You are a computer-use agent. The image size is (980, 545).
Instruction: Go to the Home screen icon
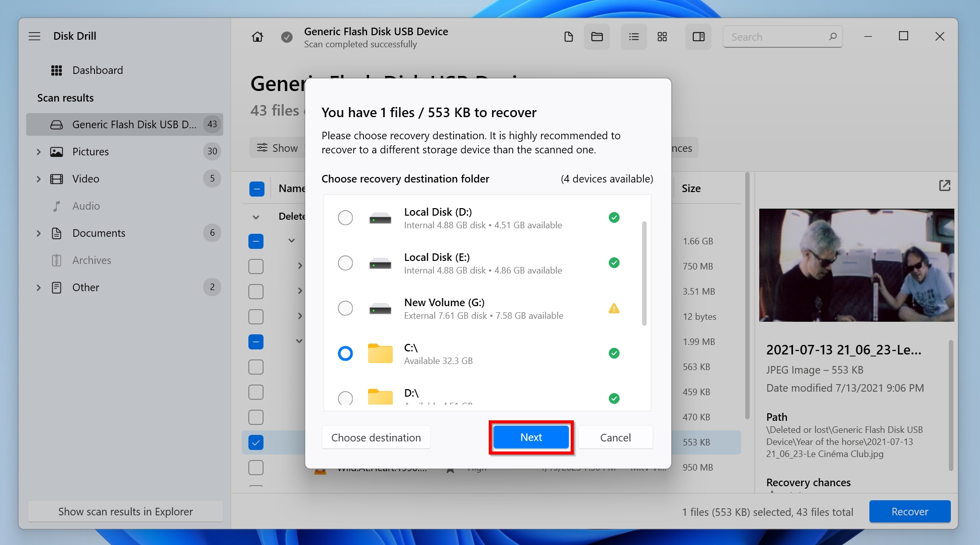[x=257, y=37]
